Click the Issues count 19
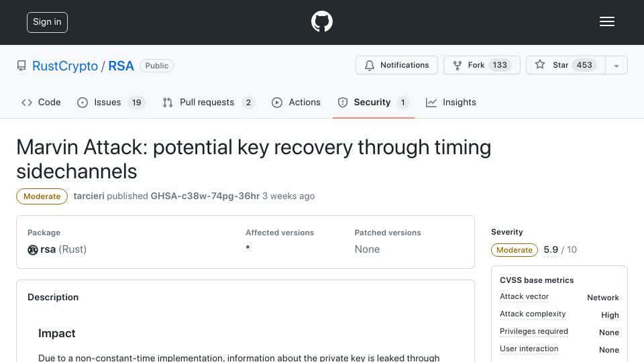 [136, 103]
